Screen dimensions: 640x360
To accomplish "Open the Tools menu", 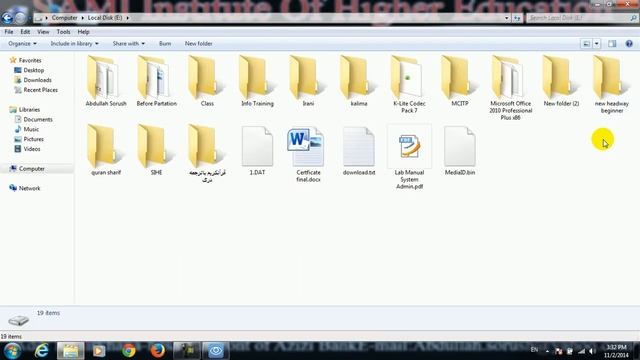I will [x=63, y=31].
